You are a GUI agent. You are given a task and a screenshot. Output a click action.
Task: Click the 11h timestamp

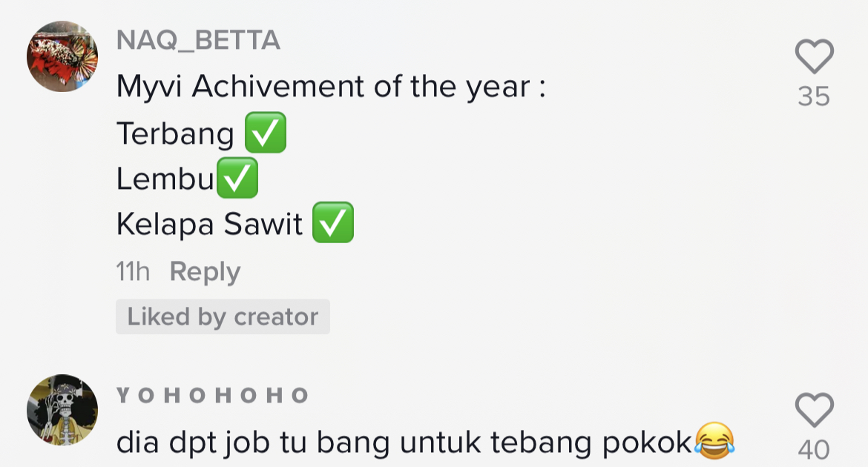(133, 272)
